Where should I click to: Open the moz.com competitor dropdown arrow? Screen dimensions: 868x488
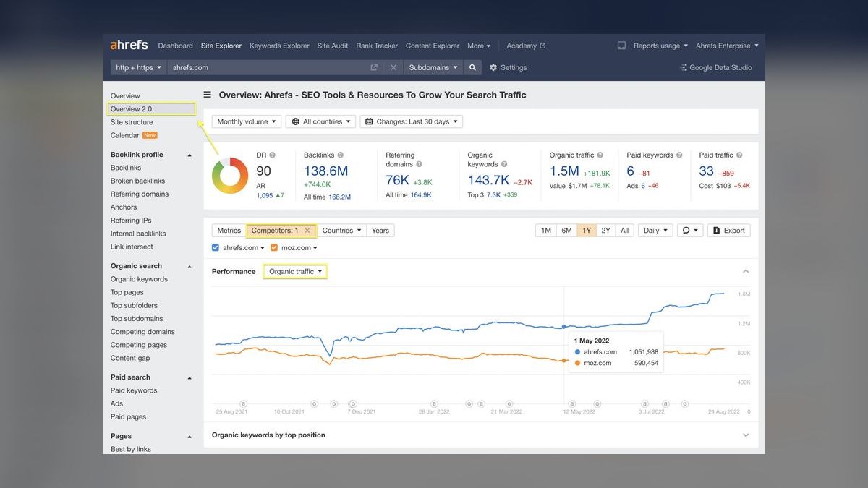click(315, 248)
